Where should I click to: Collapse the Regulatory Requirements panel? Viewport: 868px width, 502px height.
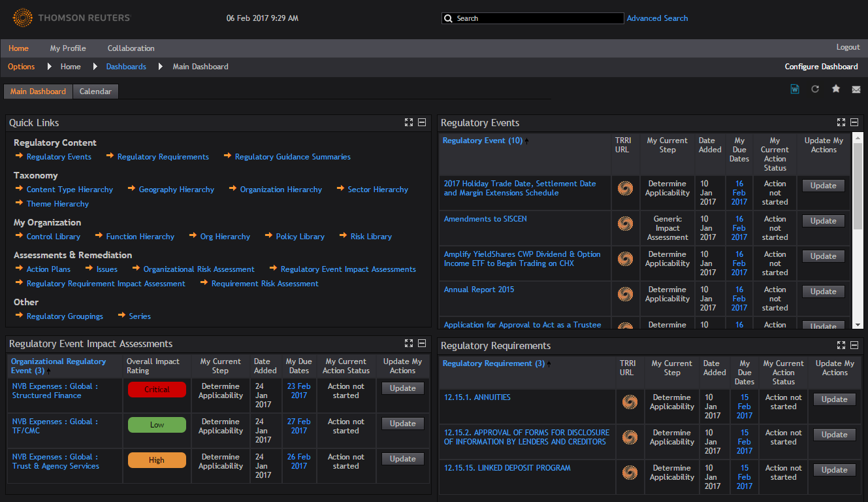pyautogui.click(x=854, y=345)
